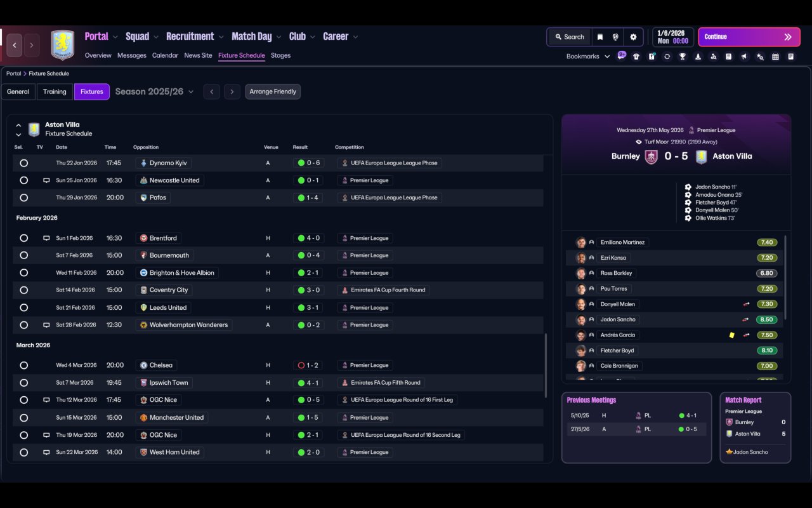This screenshot has width=812, height=508.
Task: Select the Training view tab
Action: coord(55,92)
